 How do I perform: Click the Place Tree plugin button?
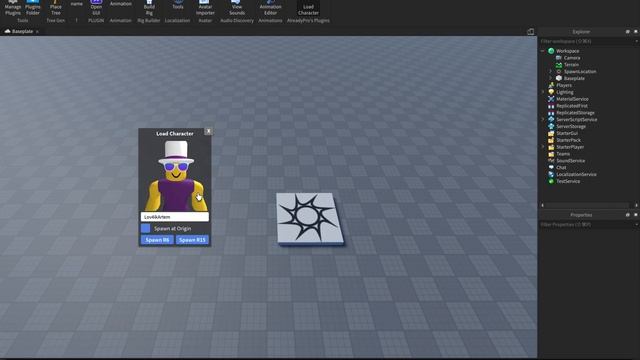56,8
